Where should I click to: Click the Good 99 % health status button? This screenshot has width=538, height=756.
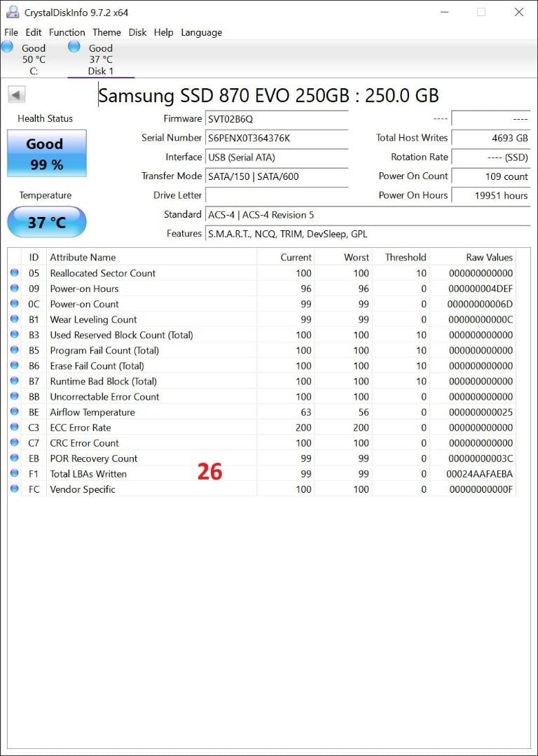coord(47,153)
